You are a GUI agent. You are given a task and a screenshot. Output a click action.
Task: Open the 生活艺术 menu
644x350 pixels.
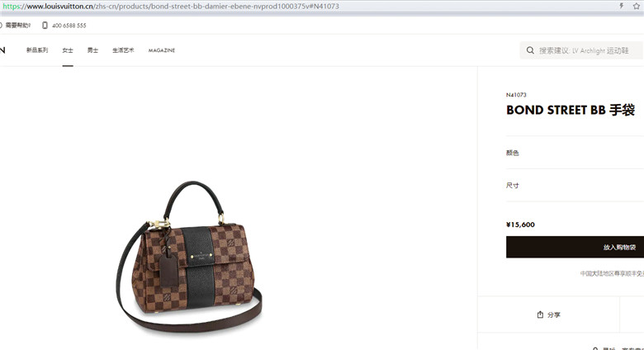pyautogui.click(x=123, y=50)
